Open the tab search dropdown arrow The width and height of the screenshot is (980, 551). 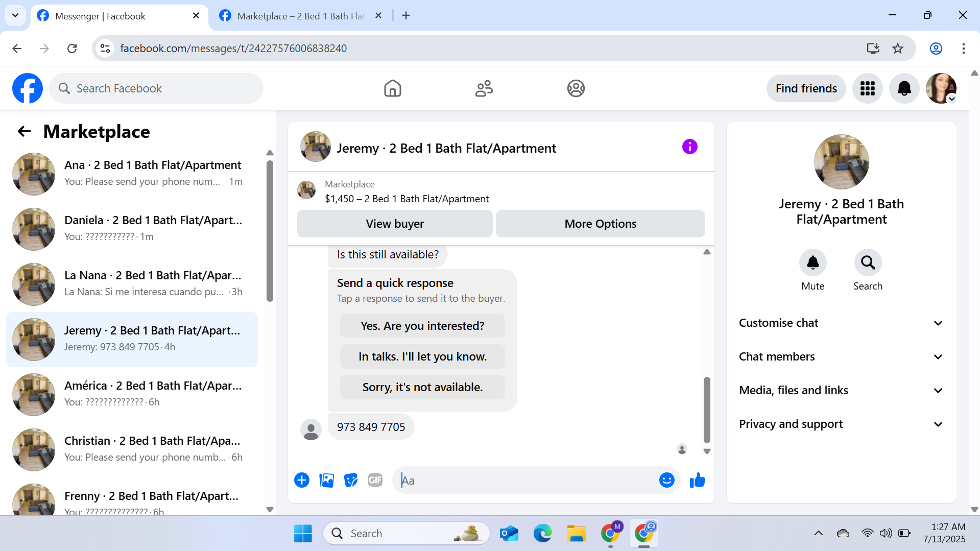tap(15, 15)
